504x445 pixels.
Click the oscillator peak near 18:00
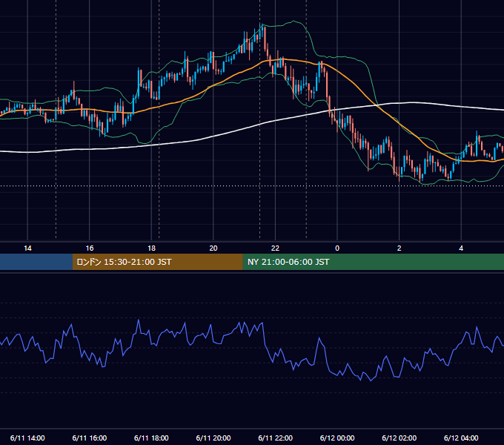139,320
